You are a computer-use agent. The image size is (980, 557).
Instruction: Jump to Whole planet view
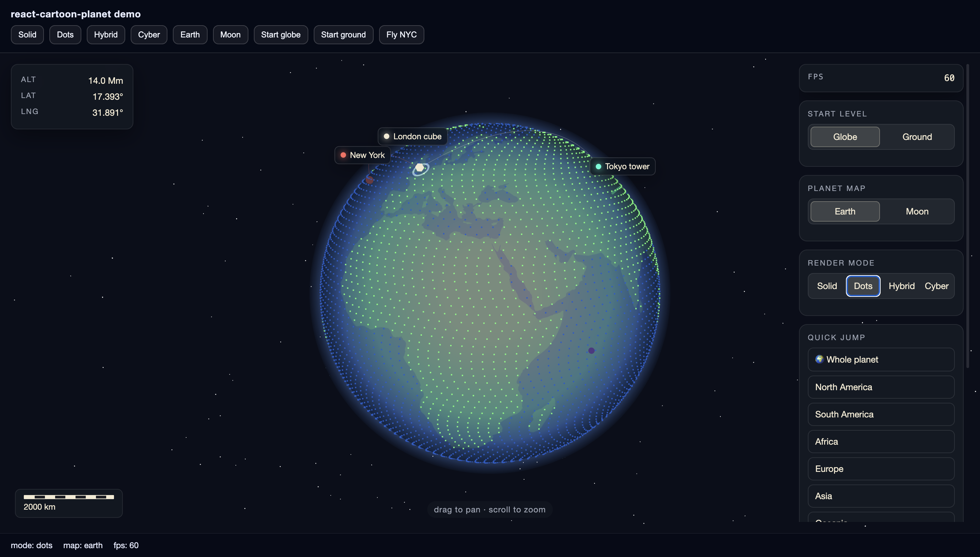tap(881, 360)
